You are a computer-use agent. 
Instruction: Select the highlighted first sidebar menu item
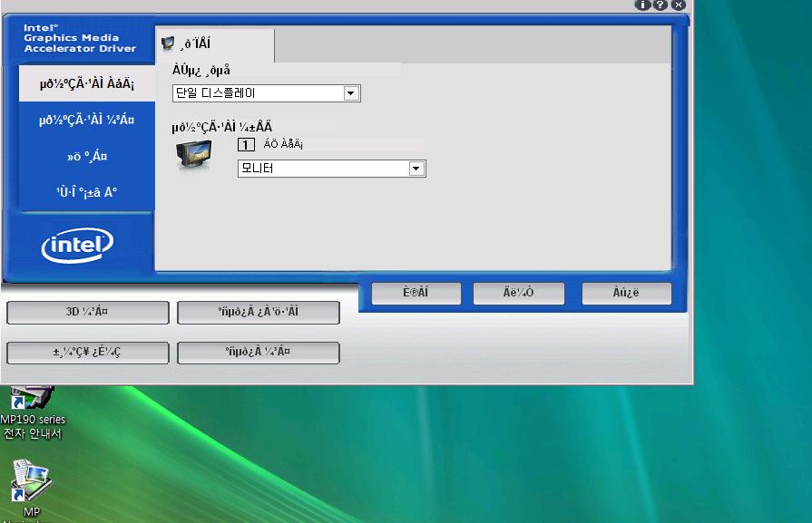[x=86, y=83]
